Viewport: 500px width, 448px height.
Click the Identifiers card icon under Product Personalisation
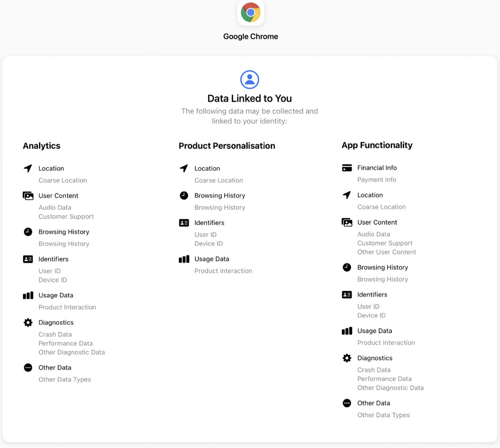point(184,223)
